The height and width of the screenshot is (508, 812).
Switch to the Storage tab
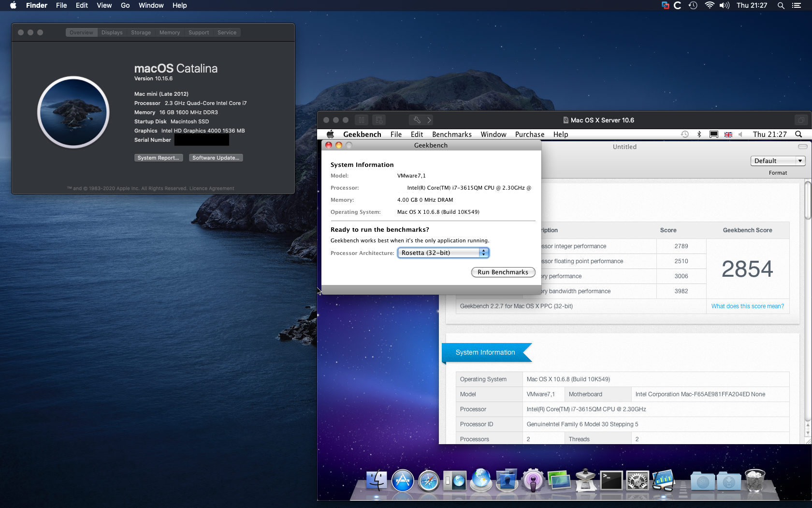click(141, 32)
